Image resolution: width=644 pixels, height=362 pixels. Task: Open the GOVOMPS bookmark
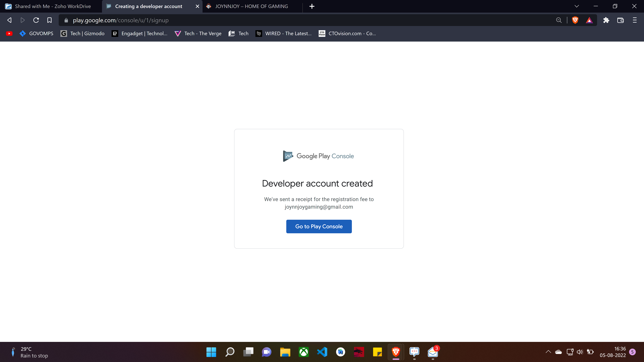(37, 34)
